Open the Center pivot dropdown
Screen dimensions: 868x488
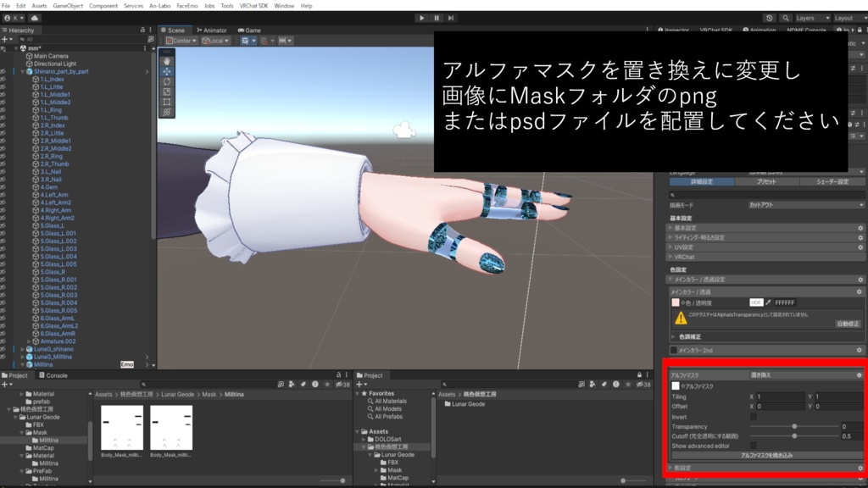[181, 41]
